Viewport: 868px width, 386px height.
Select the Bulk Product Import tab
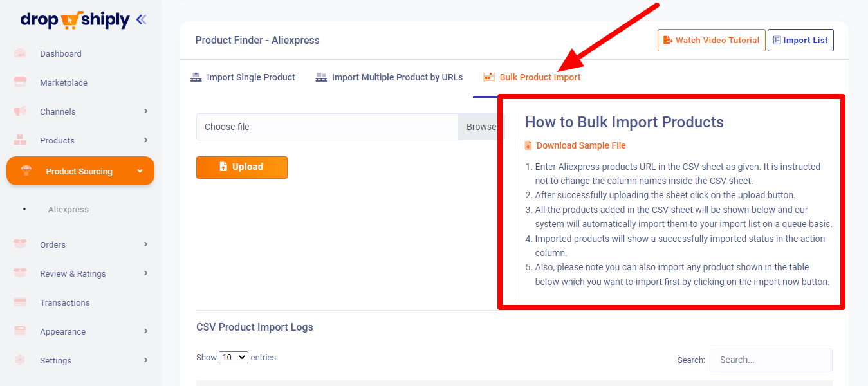tap(531, 77)
